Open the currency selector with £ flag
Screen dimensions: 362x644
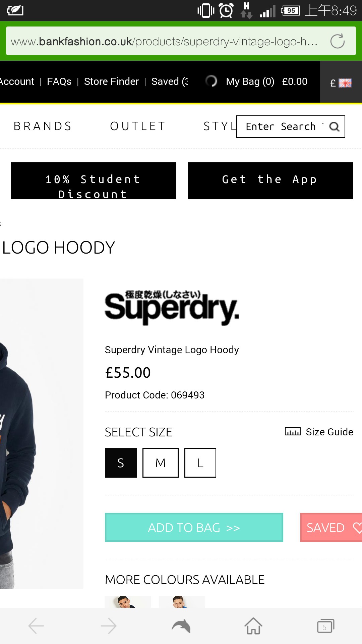[x=341, y=82]
